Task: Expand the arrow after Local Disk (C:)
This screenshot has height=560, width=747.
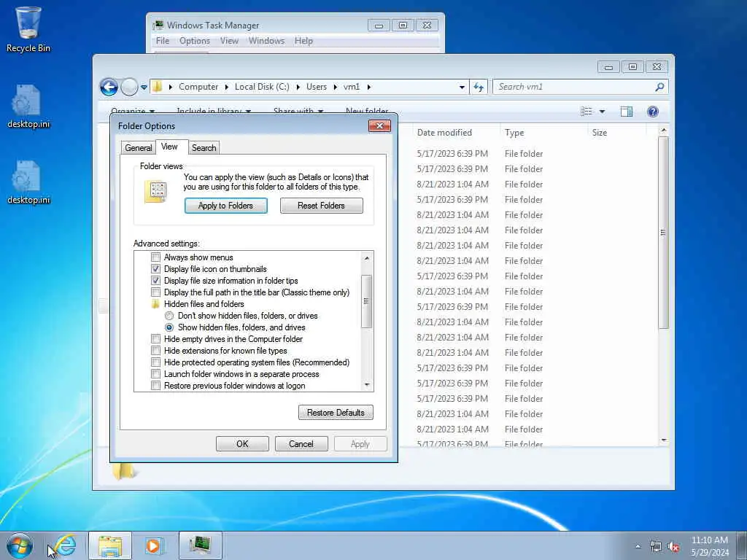Action: pyautogui.click(x=298, y=87)
